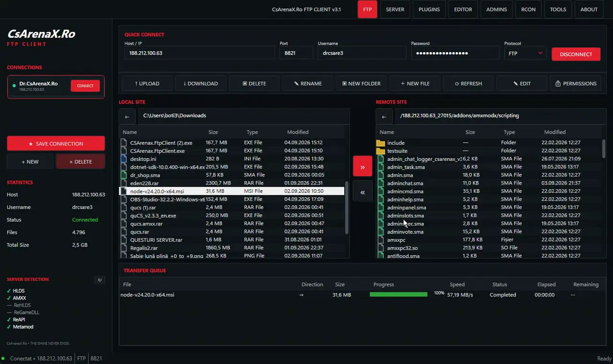Go back in the Local Site path
The width and height of the screenshot is (613, 364).
click(x=127, y=116)
